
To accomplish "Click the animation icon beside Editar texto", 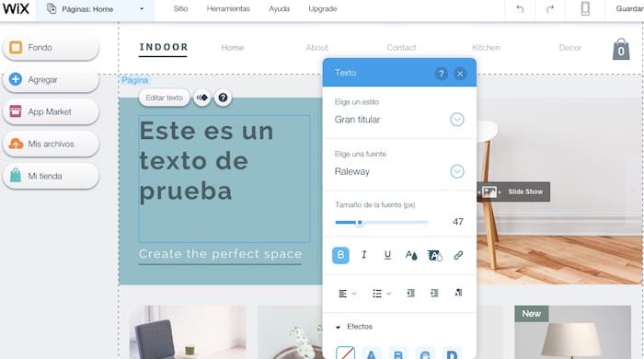I will coord(201,98).
